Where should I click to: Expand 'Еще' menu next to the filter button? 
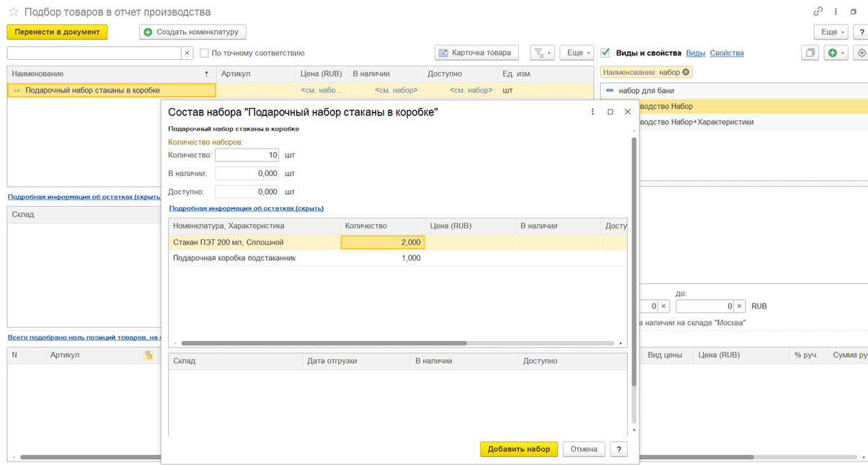click(577, 53)
